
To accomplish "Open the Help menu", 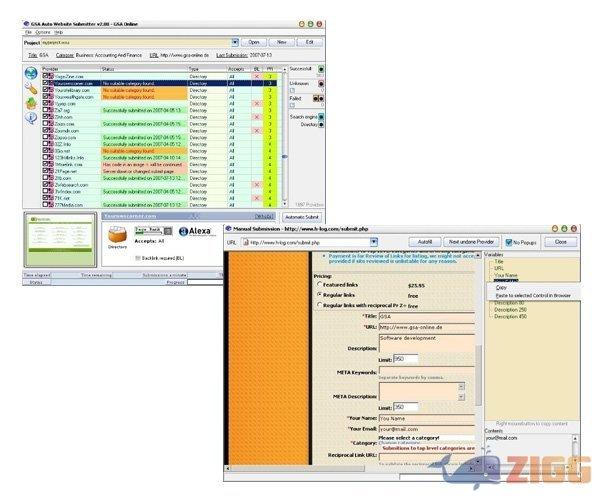I will [x=59, y=33].
